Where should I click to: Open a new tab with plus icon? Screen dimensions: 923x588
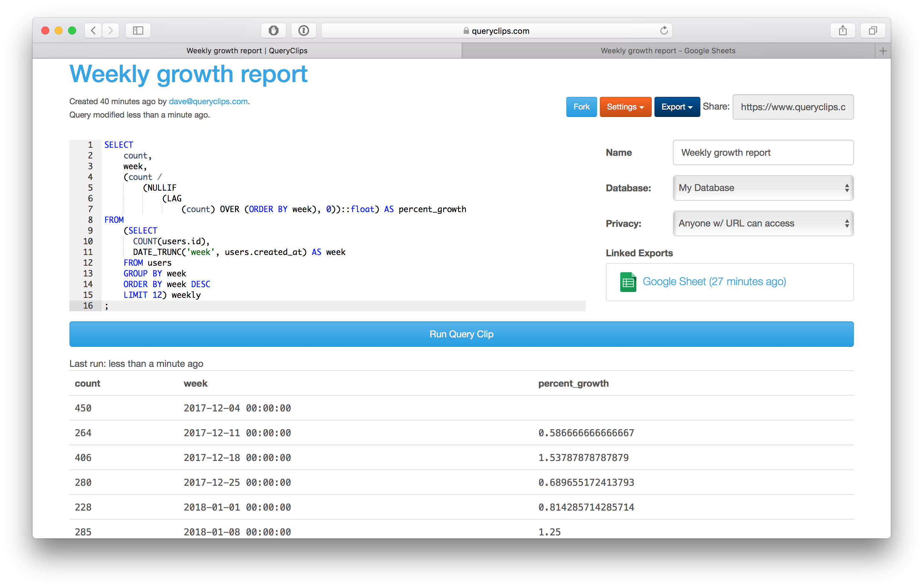coord(883,51)
